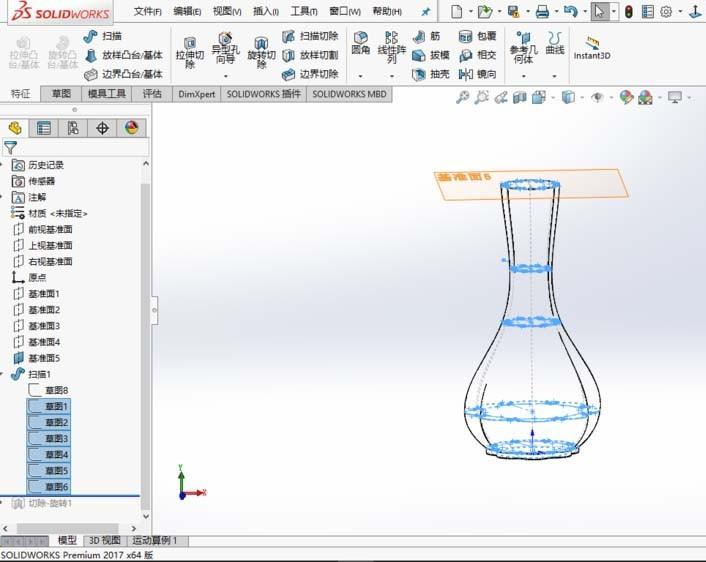Switch to the 评估 evaluate tab
Image resolution: width=706 pixels, height=562 pixels.
[152, 94]
